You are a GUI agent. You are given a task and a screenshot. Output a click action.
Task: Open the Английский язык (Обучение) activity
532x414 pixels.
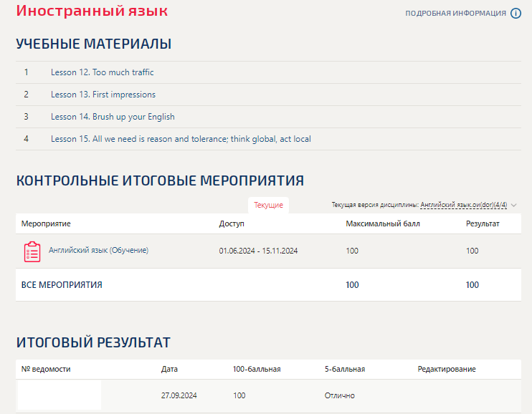(x=98, y=250)
